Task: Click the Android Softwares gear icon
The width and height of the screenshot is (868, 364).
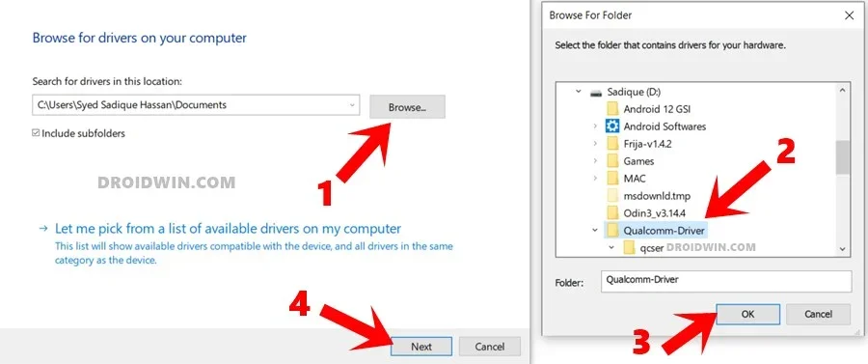Action: point(612,126)
